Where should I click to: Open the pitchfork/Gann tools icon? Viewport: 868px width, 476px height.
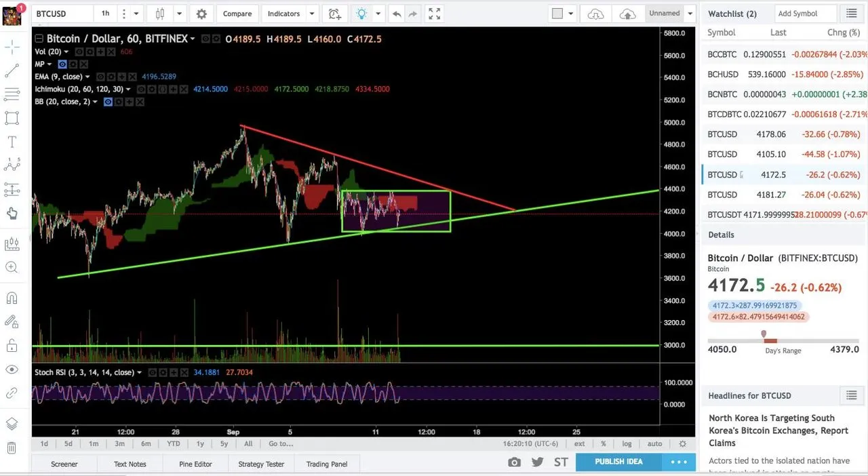click(12, 94)
